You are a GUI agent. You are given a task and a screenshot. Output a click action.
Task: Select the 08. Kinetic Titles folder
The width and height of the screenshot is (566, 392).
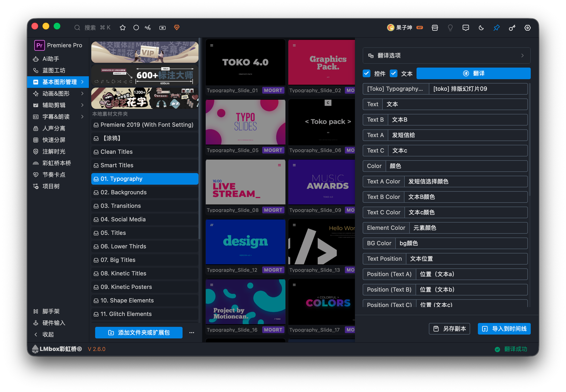(145, 273)
